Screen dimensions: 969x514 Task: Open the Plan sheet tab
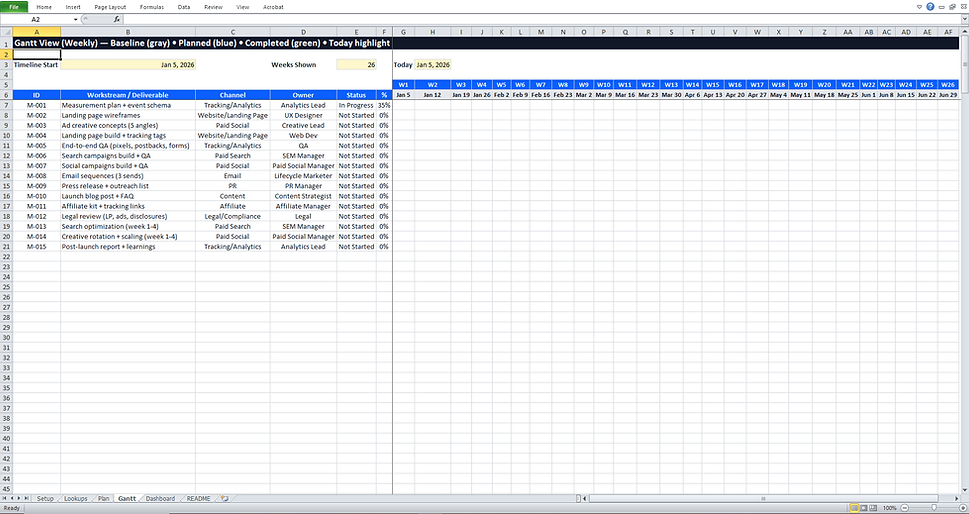(104, 498)
